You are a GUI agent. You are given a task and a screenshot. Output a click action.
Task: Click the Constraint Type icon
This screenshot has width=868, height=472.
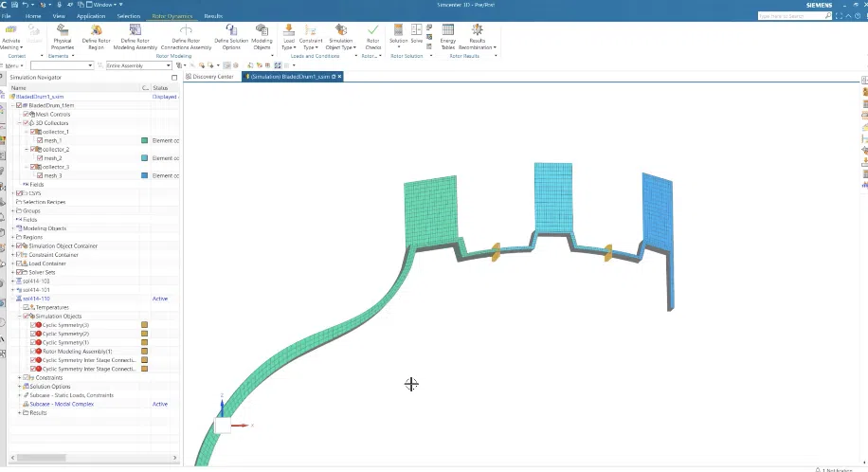click(x=311, y=30)
